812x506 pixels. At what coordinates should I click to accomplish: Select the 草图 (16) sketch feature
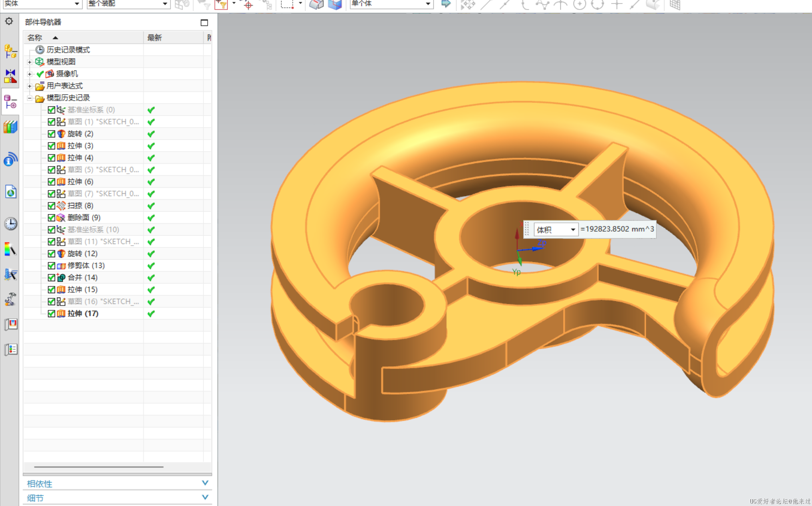point(103,302)
